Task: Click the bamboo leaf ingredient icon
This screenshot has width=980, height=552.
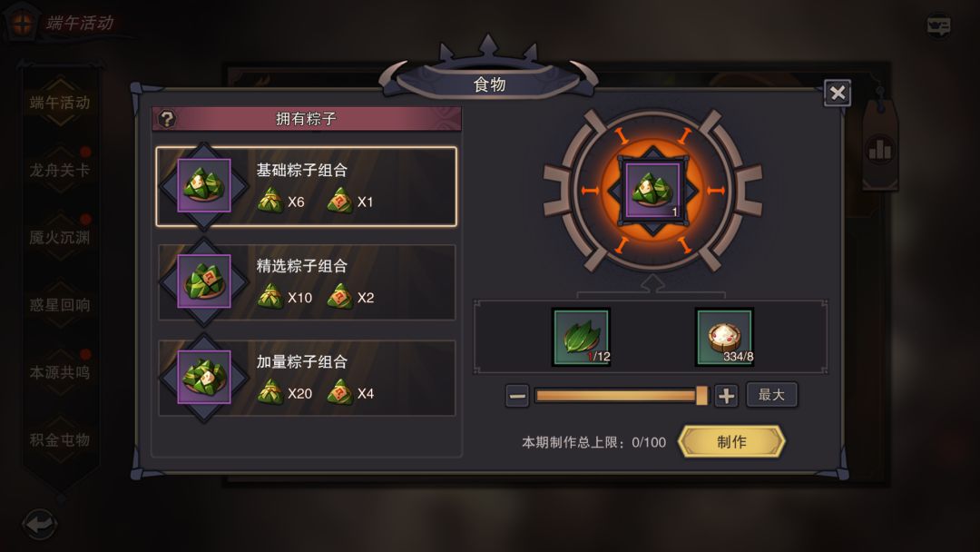Action: coord(582,337)
